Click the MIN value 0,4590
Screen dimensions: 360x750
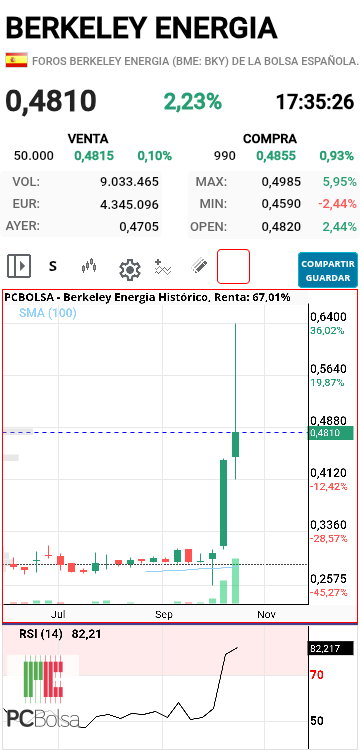click(281, 204)
